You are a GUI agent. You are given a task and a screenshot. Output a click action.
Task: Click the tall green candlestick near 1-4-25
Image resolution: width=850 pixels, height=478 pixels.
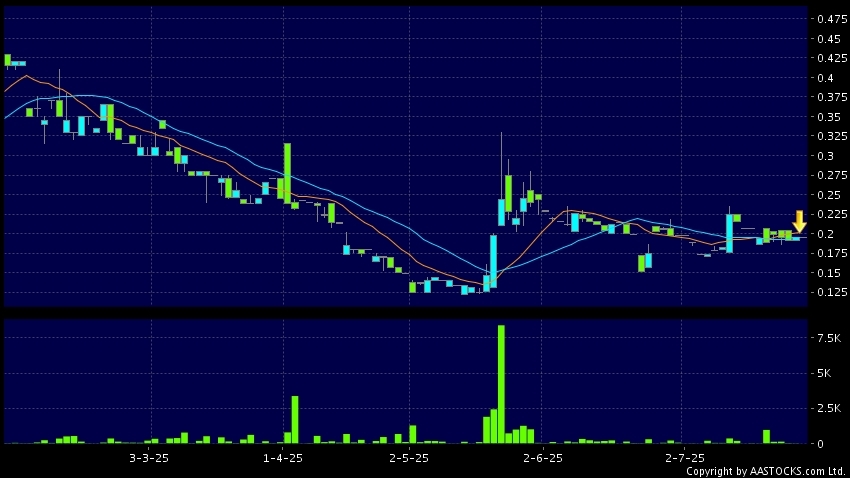(287, 172)
